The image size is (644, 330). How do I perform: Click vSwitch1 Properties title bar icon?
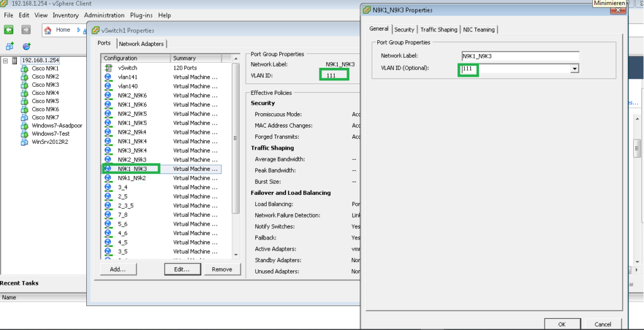coord(96,30)
